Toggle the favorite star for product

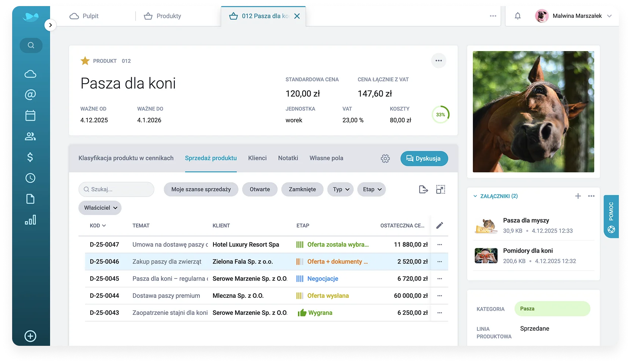85,61
